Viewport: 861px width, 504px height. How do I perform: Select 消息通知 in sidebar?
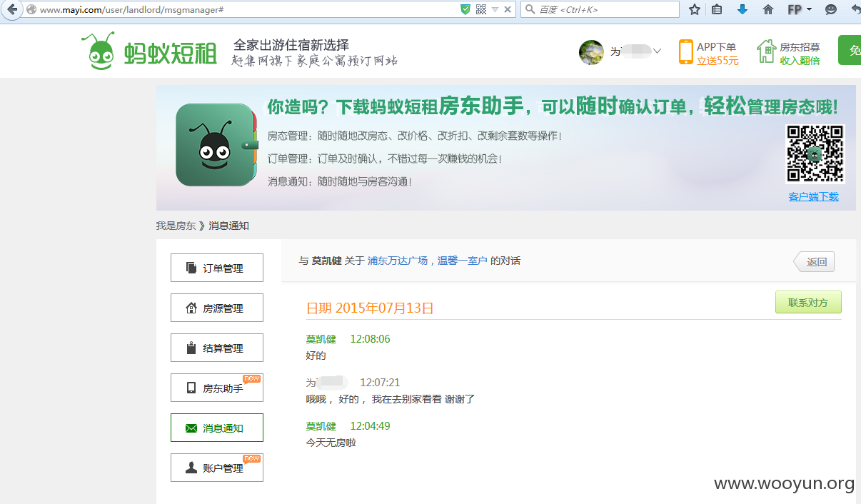point(217,428)
